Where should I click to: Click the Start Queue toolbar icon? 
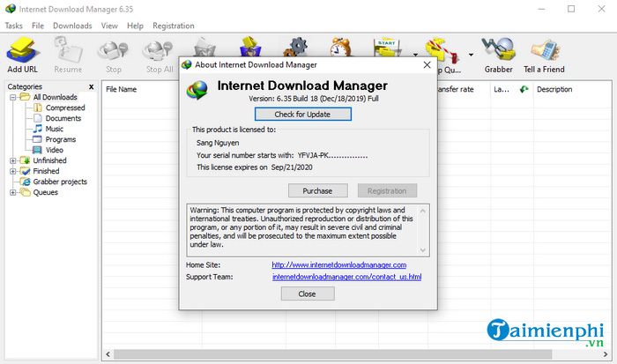(388, 48)
